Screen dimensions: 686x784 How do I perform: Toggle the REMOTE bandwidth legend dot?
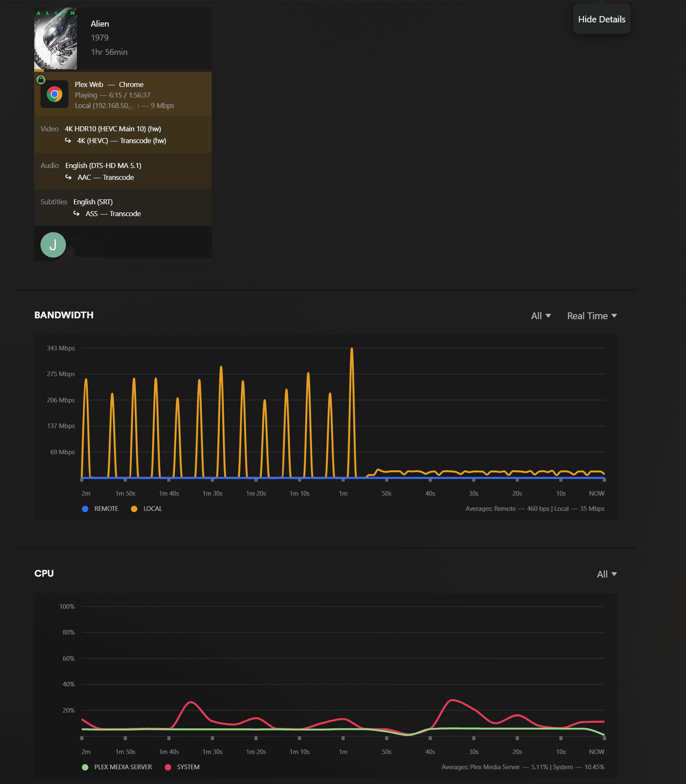[x=85, y=509]
